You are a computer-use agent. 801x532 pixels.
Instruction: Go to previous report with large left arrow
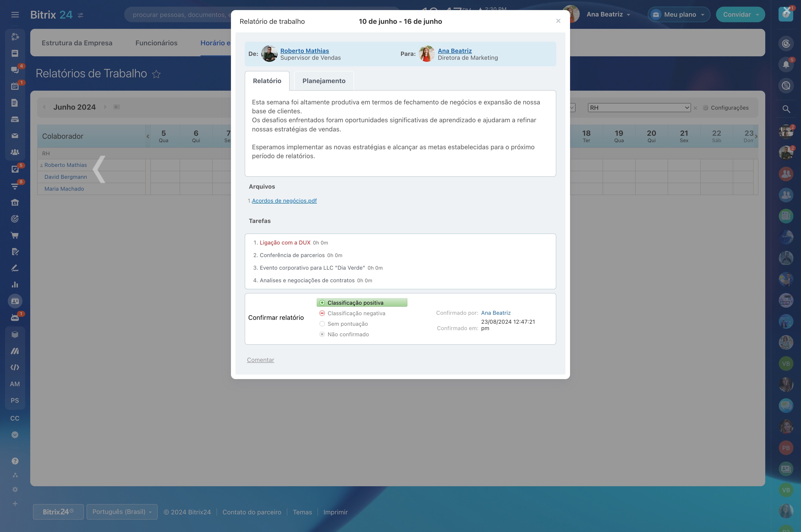pyautogui.click(x=99, y=170)
